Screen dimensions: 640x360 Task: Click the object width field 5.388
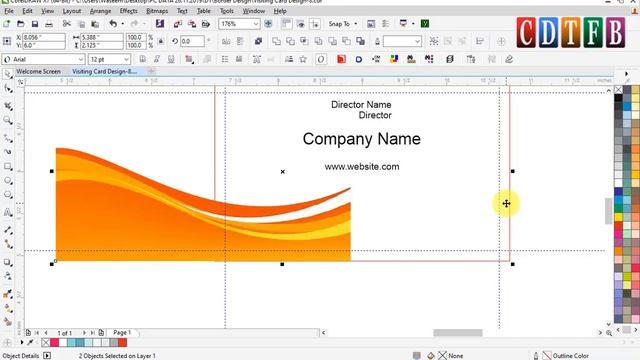click(x=101, y=37)
